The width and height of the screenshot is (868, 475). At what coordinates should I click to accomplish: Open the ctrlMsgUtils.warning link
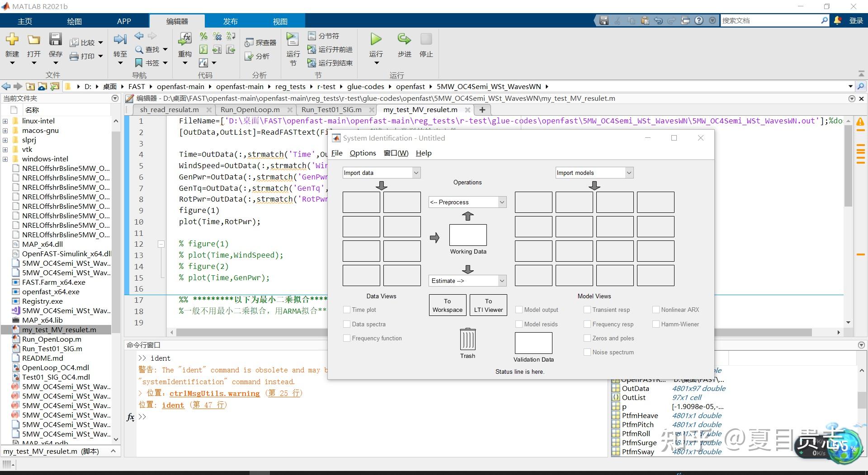(214, 393)
